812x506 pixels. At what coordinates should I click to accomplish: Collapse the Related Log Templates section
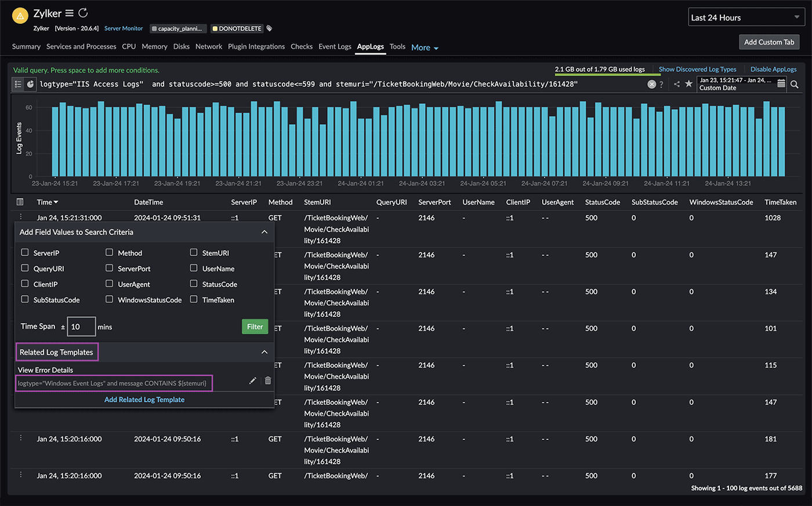tap(264, 352)
